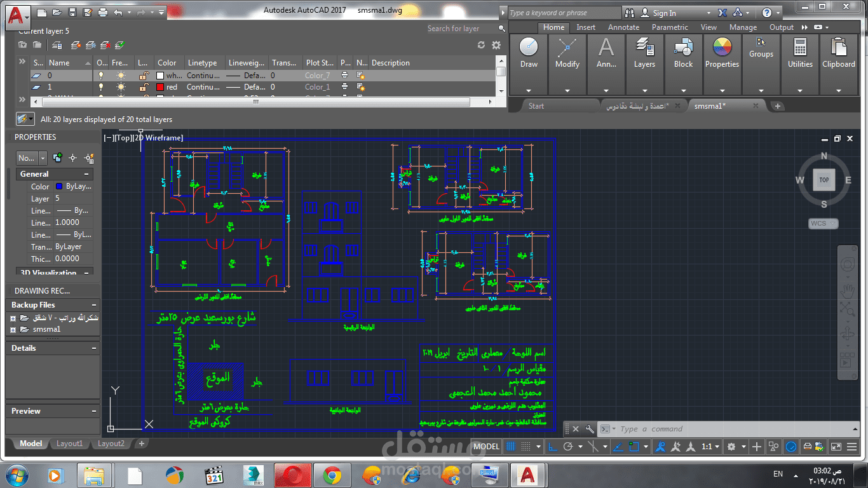Click the Help question mark icon
This screenshot has width=868, height=488.
[x=767, y=12]
